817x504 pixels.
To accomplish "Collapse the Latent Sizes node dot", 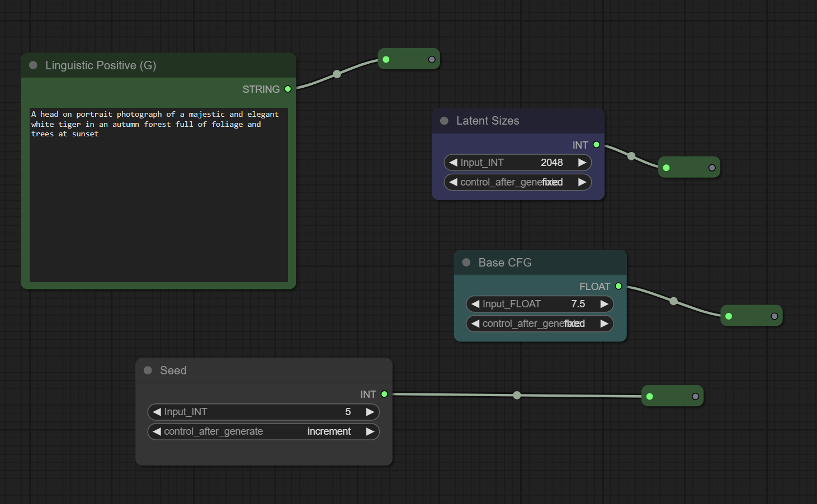I will tap(445, 121).
